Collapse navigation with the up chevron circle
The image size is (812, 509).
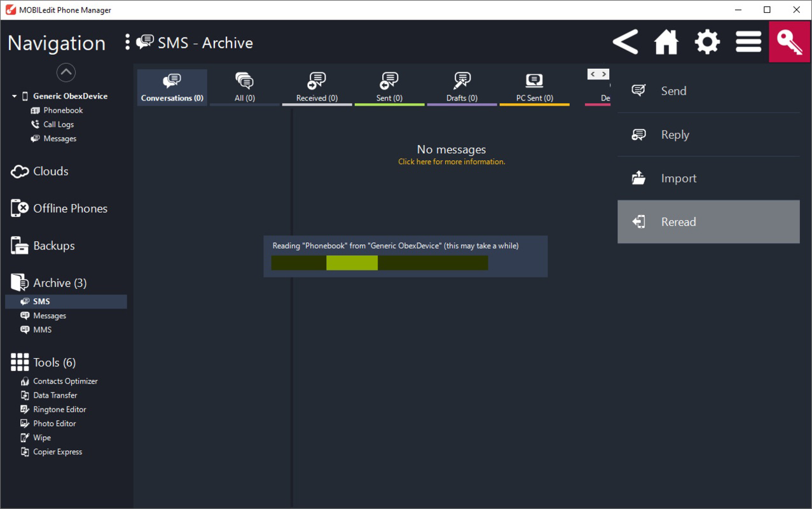tap(66, 73)
